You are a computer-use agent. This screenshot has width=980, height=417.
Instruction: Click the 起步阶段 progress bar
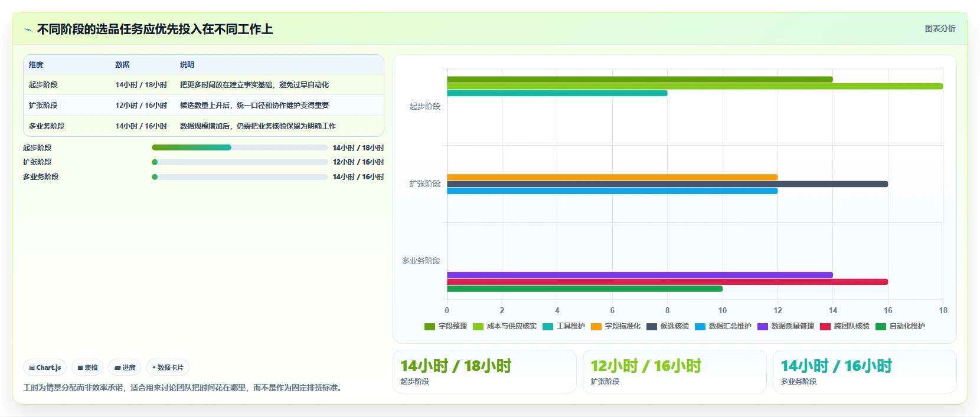click(x=240, y=147)
